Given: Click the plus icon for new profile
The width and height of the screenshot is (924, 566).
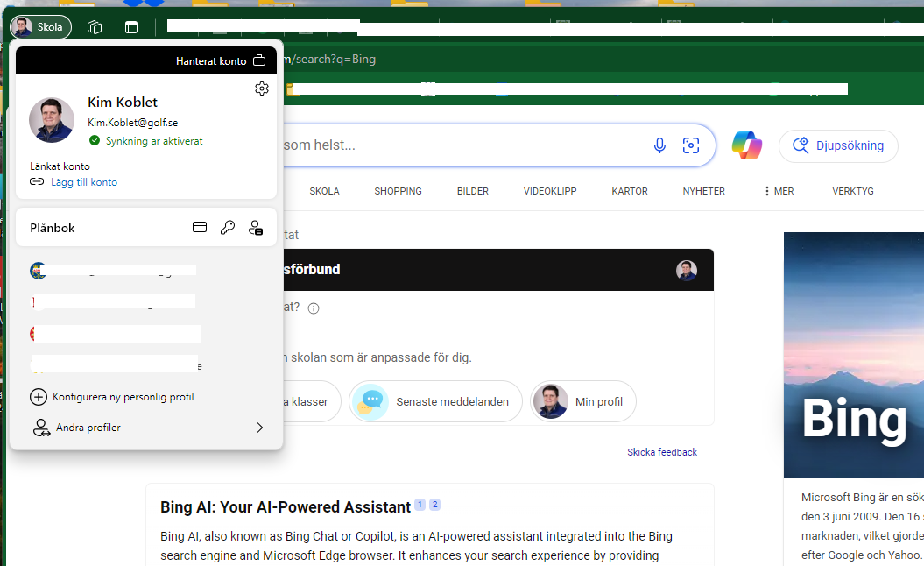Looking at the screenshot, I should click(39, 397).
